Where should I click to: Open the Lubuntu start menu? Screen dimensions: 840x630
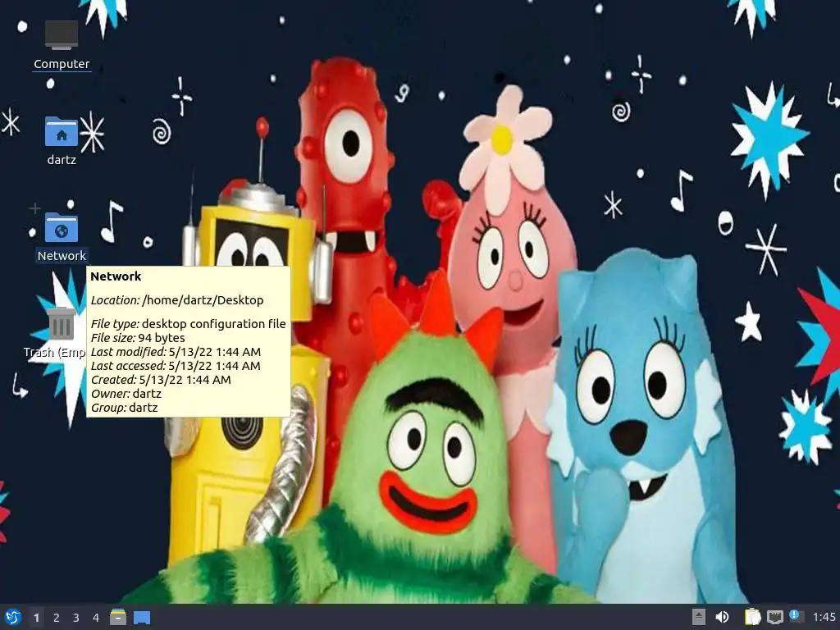coord(13,617)
